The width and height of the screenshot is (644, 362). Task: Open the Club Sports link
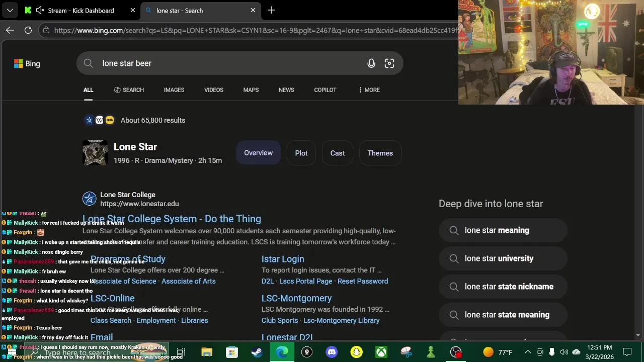(280, 320)
